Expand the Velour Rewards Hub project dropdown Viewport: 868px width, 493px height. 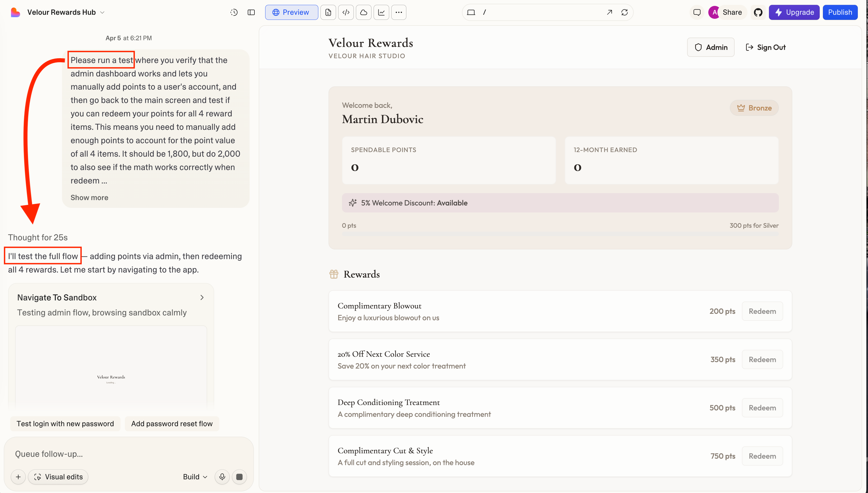tap(103, 12)
